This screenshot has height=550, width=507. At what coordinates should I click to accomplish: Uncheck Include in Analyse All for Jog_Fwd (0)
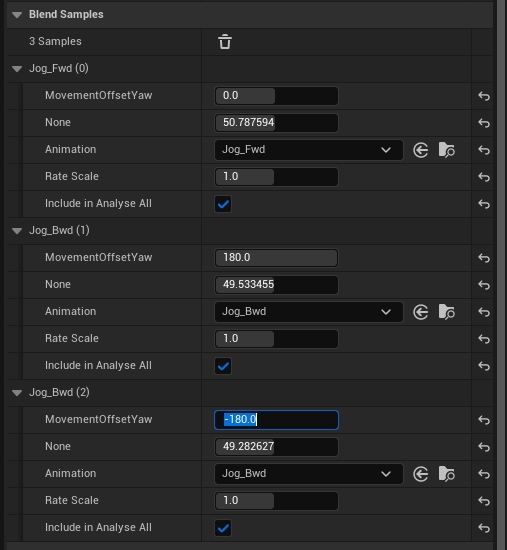(x=223, y=204)
